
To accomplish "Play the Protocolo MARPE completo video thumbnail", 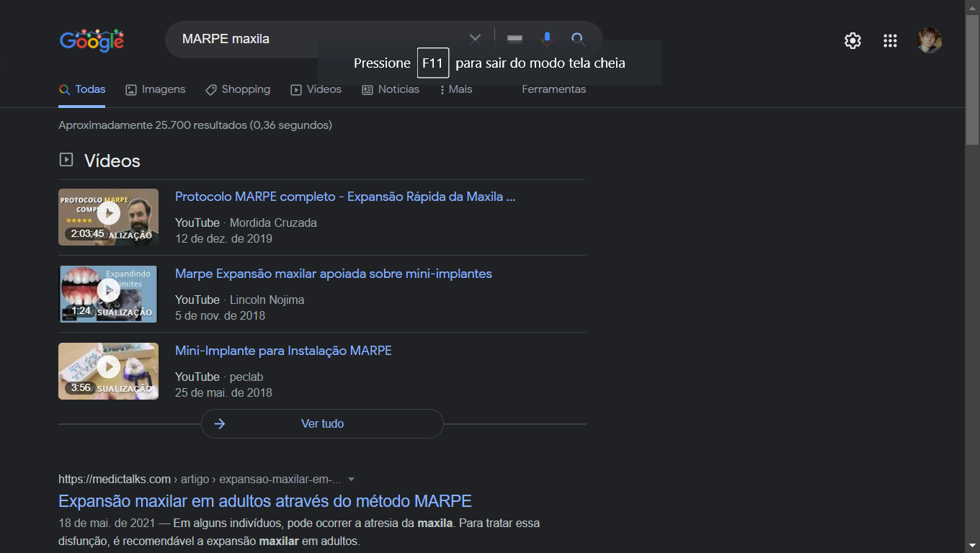I will tap(108, 217).
